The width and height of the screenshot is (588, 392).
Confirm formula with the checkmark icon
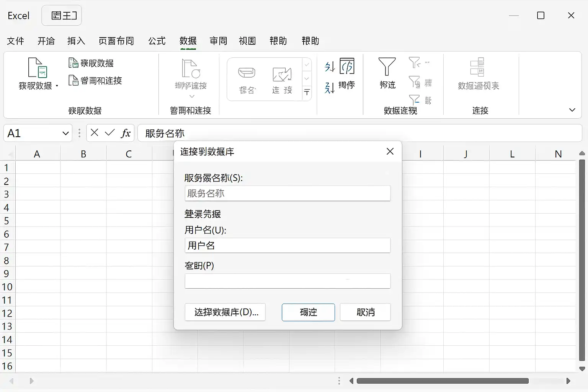click(x=110, y=132)
